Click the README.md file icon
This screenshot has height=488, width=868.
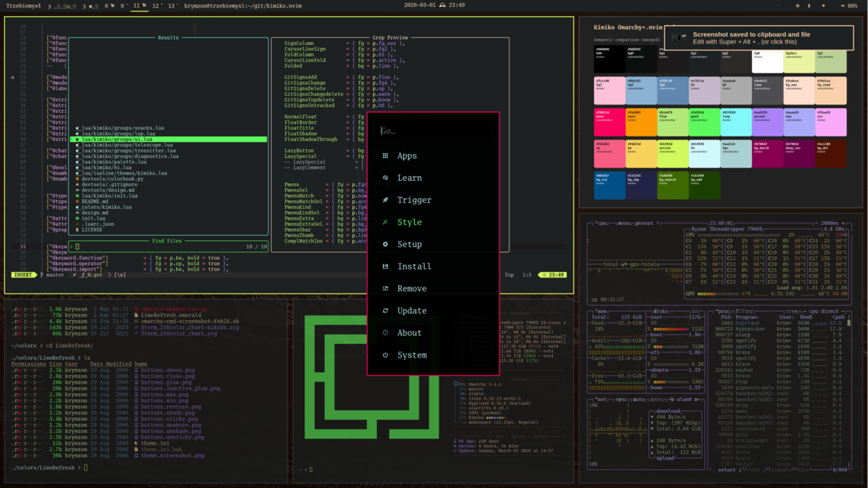point(78,201)
